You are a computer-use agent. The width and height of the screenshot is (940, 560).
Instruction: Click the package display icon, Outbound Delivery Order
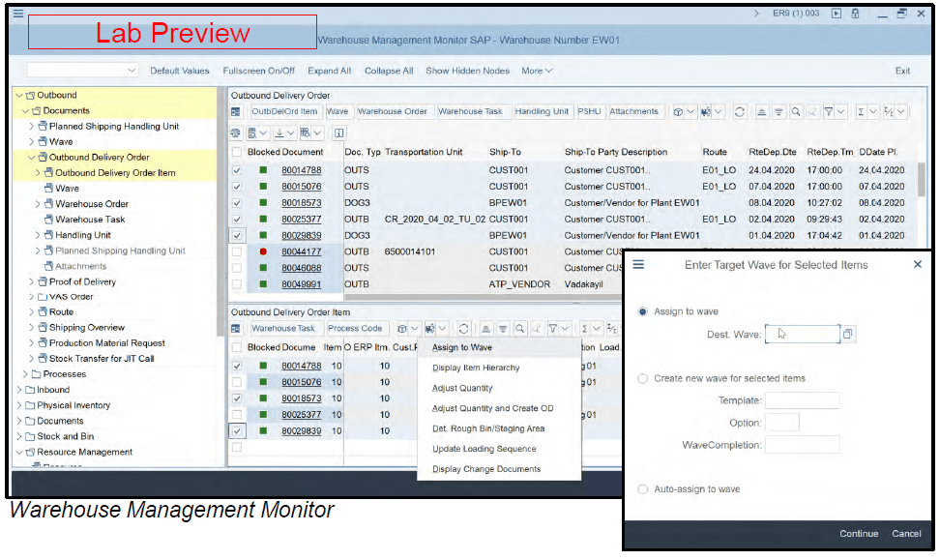click(x=678, y=112)
